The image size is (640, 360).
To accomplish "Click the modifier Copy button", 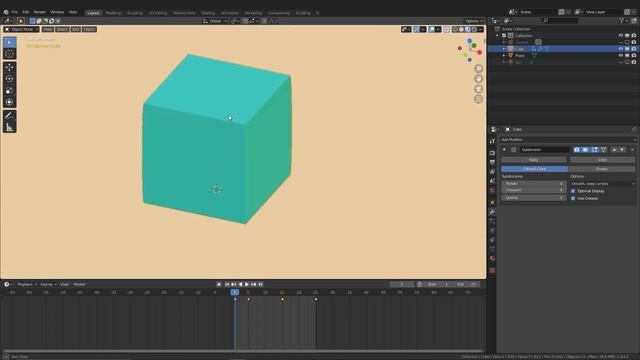I will (602, 160).
